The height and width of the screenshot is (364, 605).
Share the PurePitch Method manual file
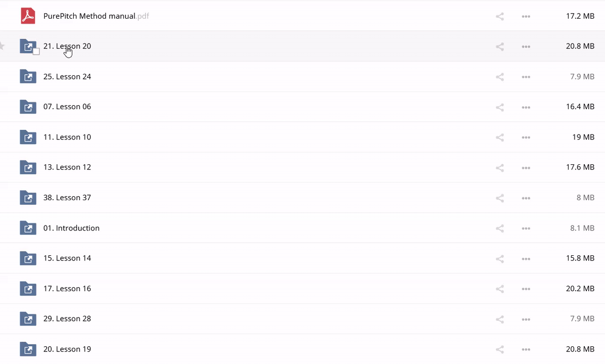coord(500,17)
